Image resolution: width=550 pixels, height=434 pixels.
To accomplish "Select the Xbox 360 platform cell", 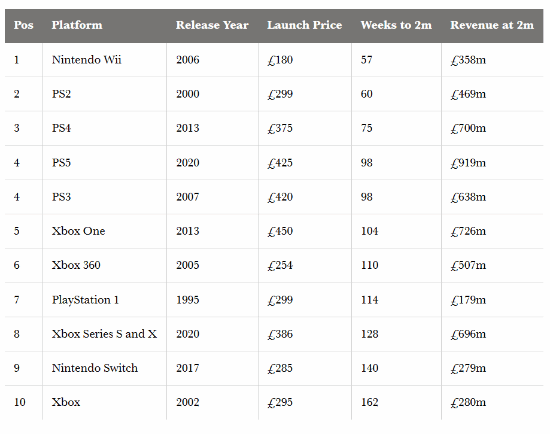I will pyautogui.click(x=76, y=265).
